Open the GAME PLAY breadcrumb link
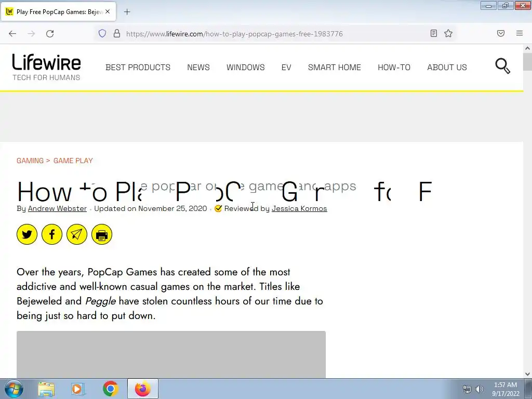Screen dimensions: 532x399 click(x=73, y=161)
